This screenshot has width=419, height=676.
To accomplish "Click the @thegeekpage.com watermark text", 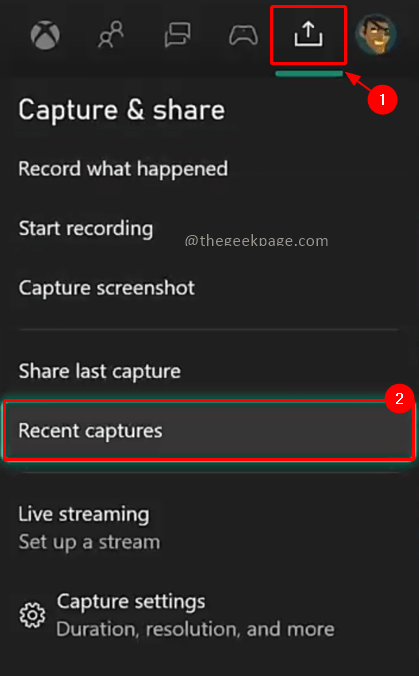I will (x=256, y=240).
